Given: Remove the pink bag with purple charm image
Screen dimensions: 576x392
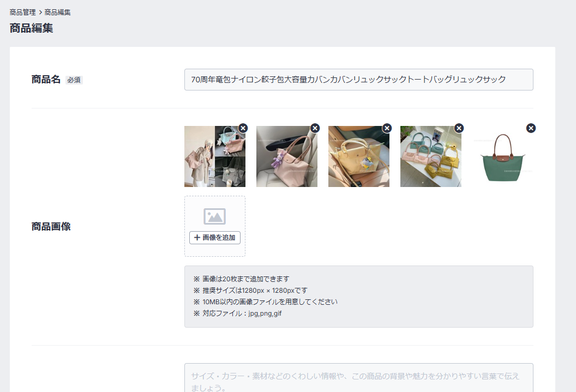Looking at the screenshot, I should point(315,128).
